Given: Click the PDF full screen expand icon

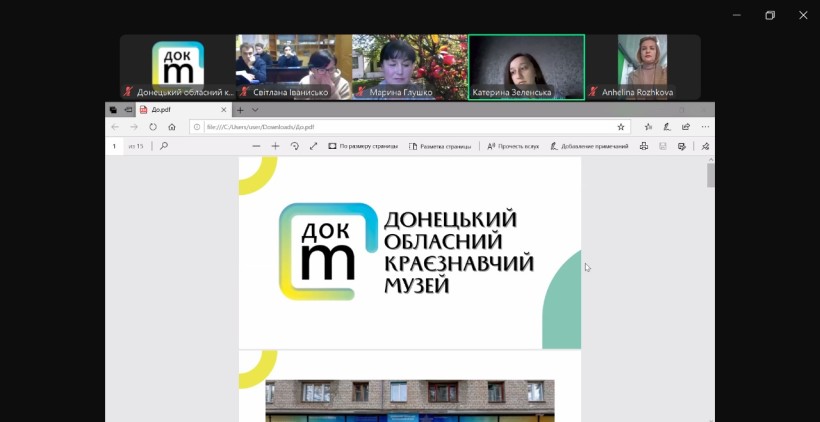Looking at the screenshot, I should coord(313,146).
